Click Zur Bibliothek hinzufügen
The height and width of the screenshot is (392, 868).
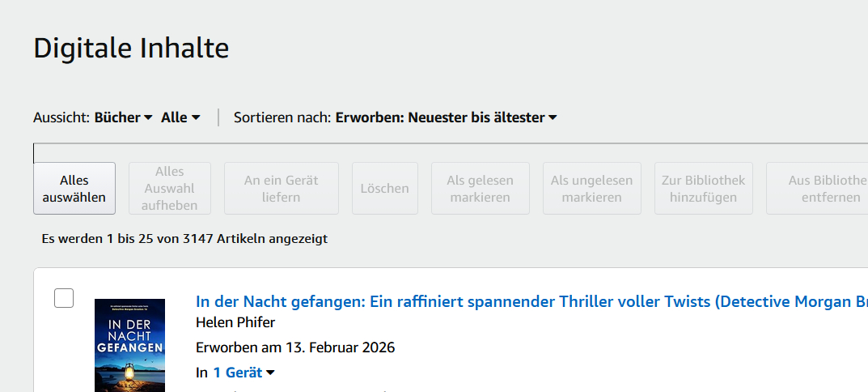pos(703,189)
